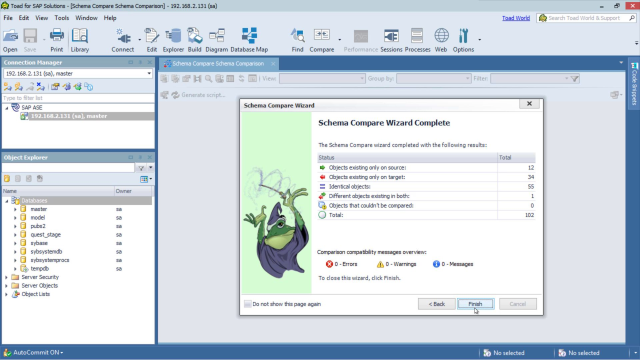Open the Toad World link
Screen dimensions: 640x360
516,18
